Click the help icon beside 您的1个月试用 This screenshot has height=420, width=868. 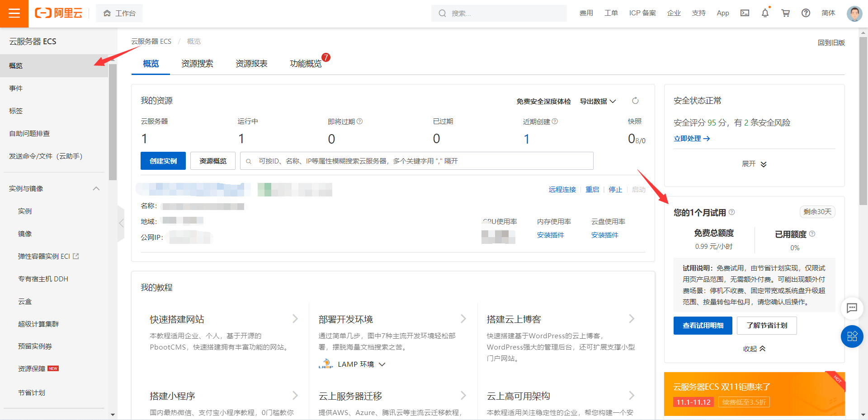[x=731, y=212]
